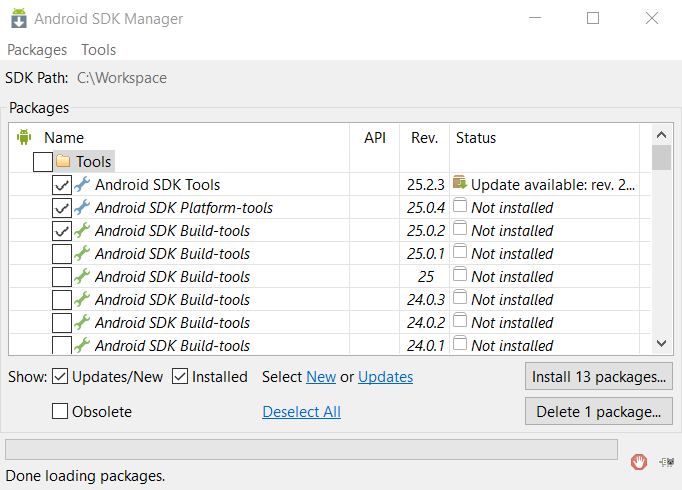The width and height of the screenshot is (682, 490).
Task: Open the Tools menu
Action: (x=98, y=50)
